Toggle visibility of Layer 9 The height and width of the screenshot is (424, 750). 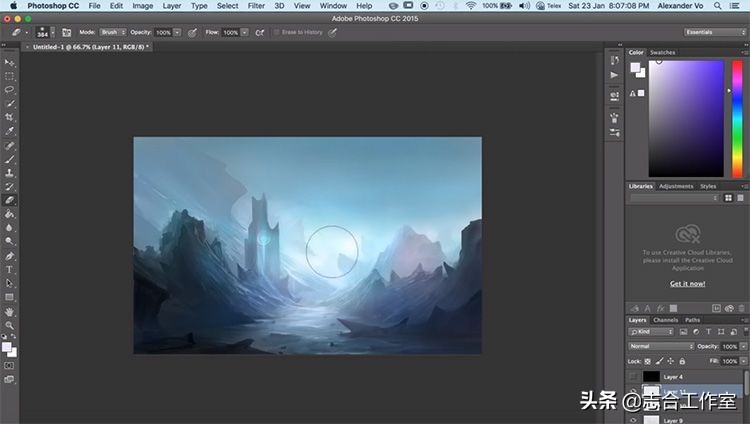(633, 420)
